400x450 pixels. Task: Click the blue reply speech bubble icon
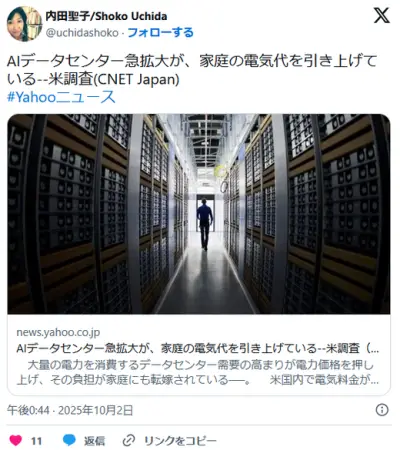click(x=69, y=440)
